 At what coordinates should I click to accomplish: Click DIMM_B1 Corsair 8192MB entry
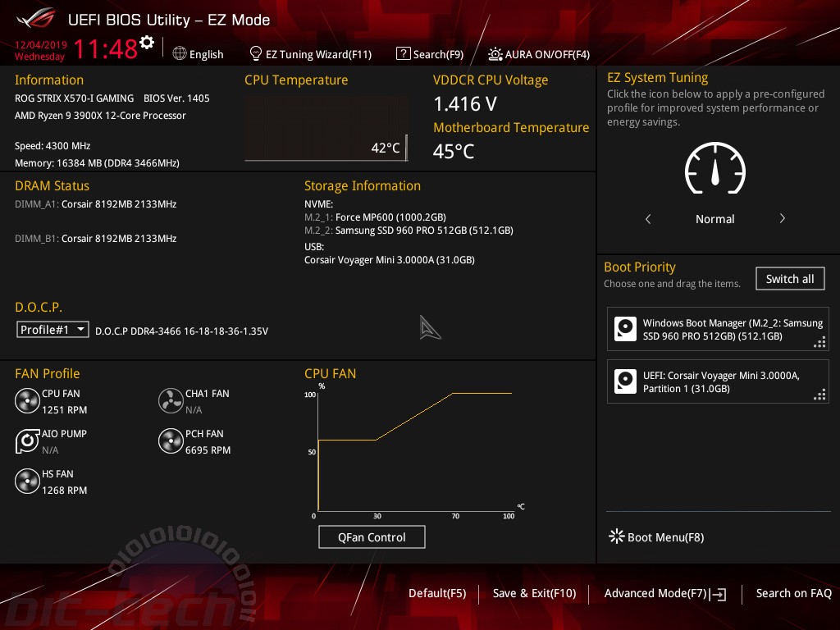click(95, 239)
